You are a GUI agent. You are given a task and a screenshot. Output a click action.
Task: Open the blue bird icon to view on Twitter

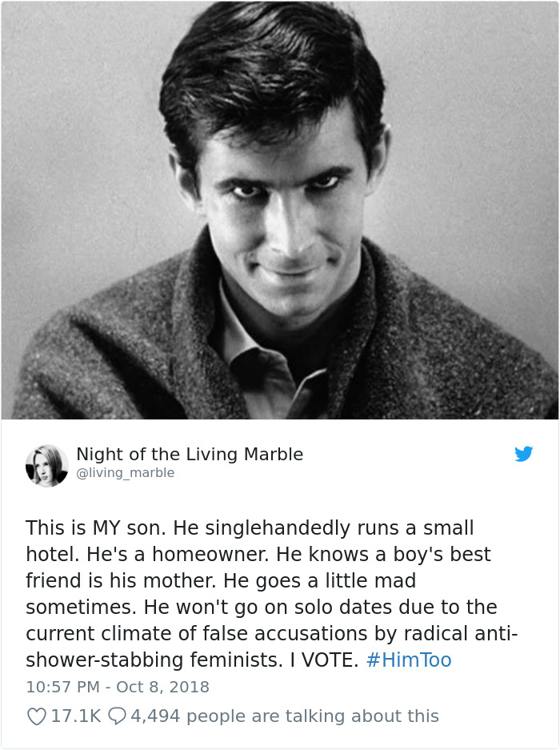point(524,454)
